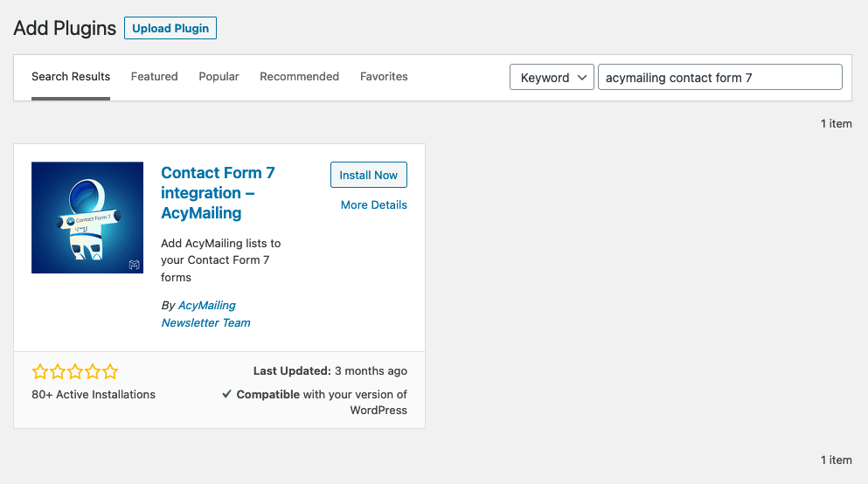Click the first rating star
Viewport: 868px width, 484px height.
click(40, 371)
